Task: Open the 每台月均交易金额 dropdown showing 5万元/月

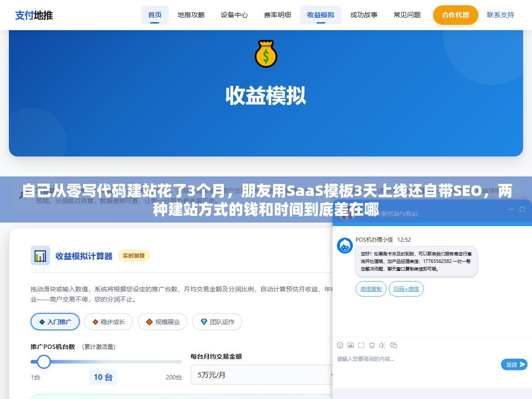Action: pyautogui.click(x=262, y=375)
